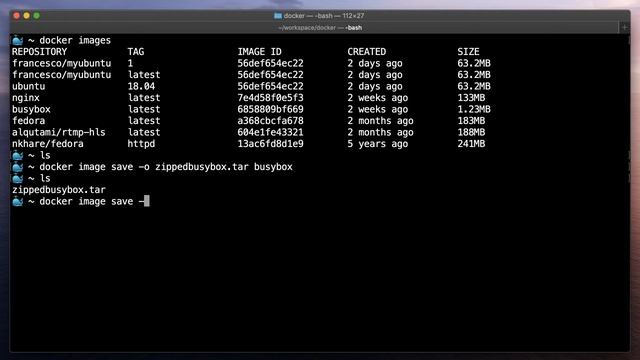Click image ID 604e1fe43321
This screenshot has height=360, width=640.
tap(271, 132)
